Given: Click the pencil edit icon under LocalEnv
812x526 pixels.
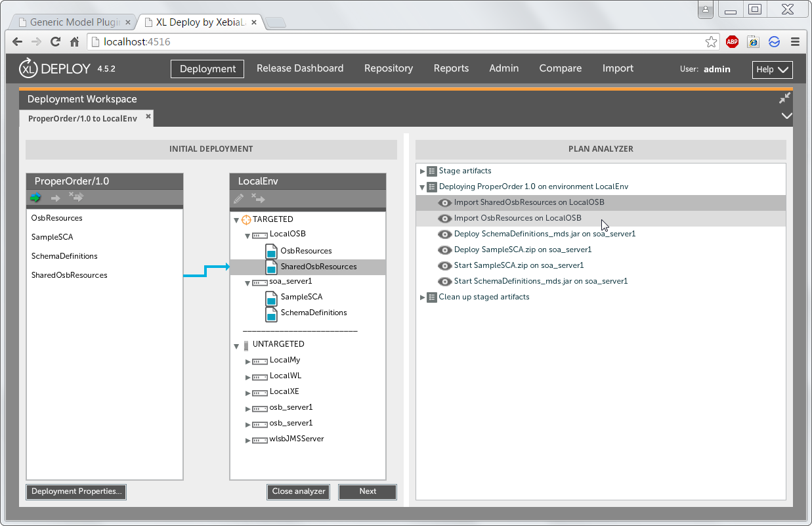Looking at the screenshot, I should coord(238,198).
